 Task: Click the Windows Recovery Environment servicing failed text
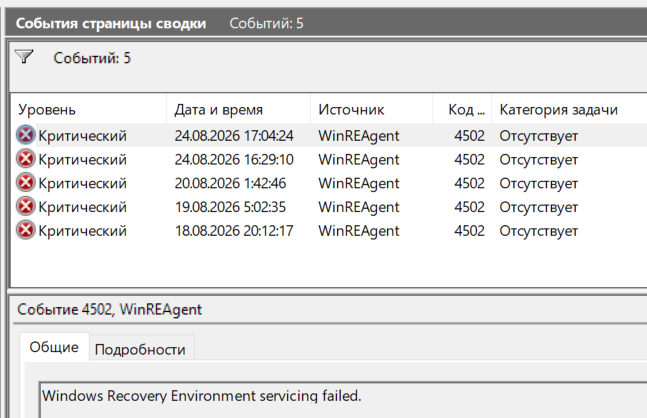[202, 396]
